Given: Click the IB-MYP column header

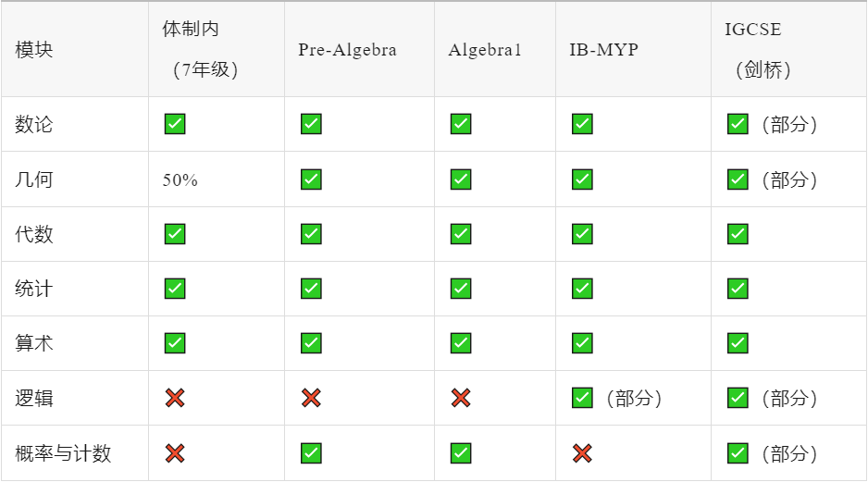Looking at the screenshot, I should (x=603, y=50).
